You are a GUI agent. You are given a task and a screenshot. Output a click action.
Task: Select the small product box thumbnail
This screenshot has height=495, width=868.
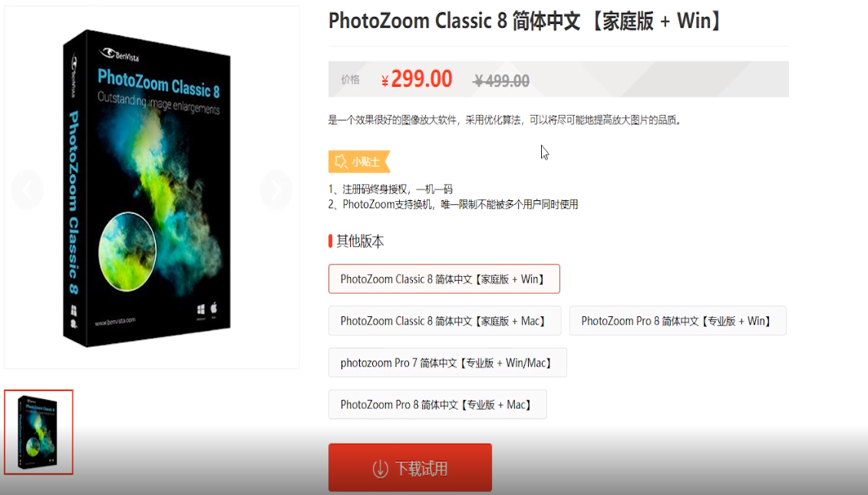click(x=38, y=432)
